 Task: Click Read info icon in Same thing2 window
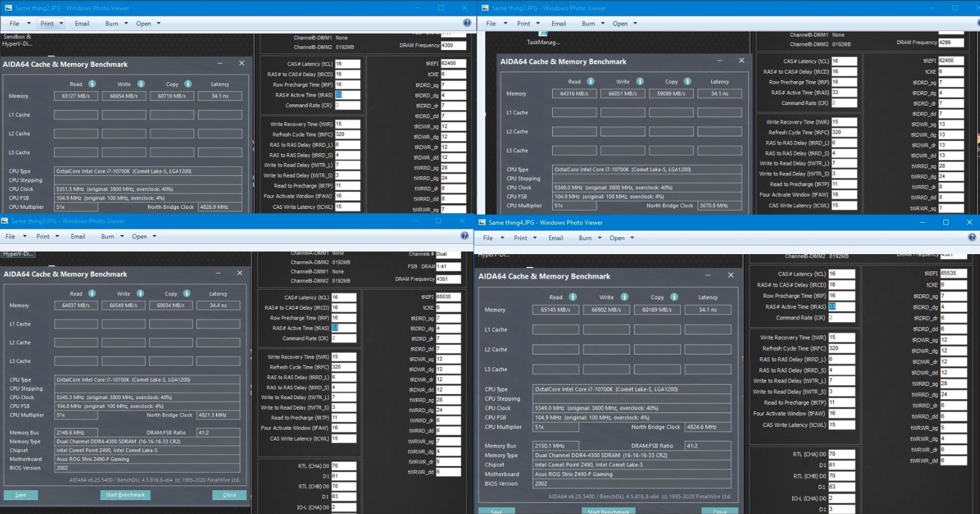point(92,84)
